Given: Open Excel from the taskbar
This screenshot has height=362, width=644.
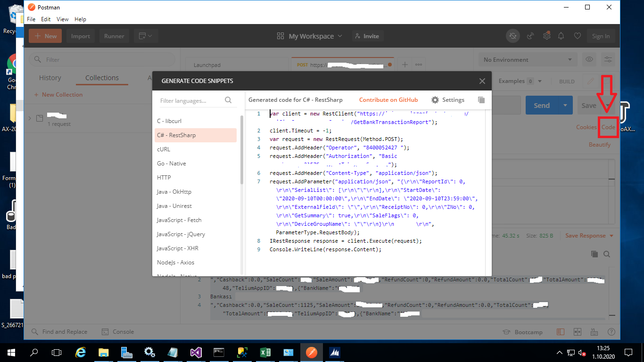Looking at the screenshot, I should (265, 352).
